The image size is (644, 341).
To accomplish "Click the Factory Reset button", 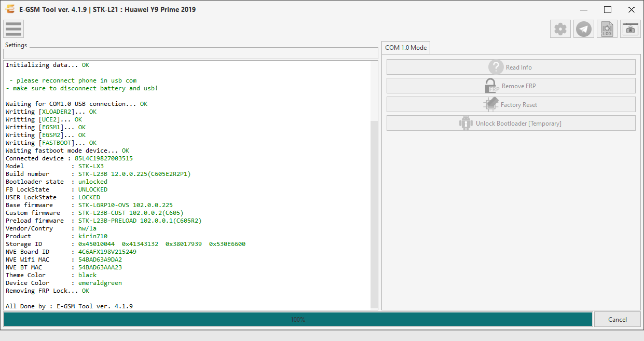I will tap(511, 104).
